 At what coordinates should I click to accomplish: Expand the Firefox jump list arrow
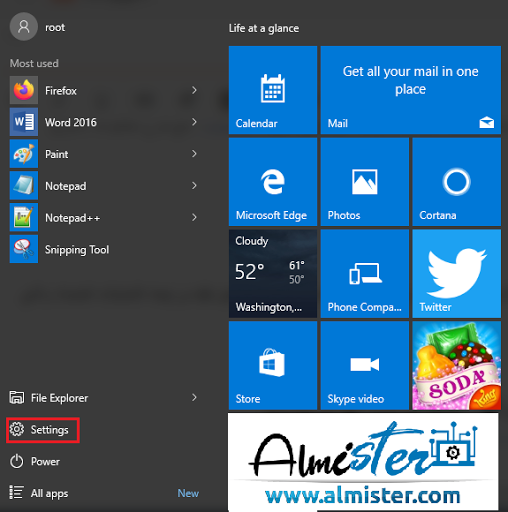194,90
